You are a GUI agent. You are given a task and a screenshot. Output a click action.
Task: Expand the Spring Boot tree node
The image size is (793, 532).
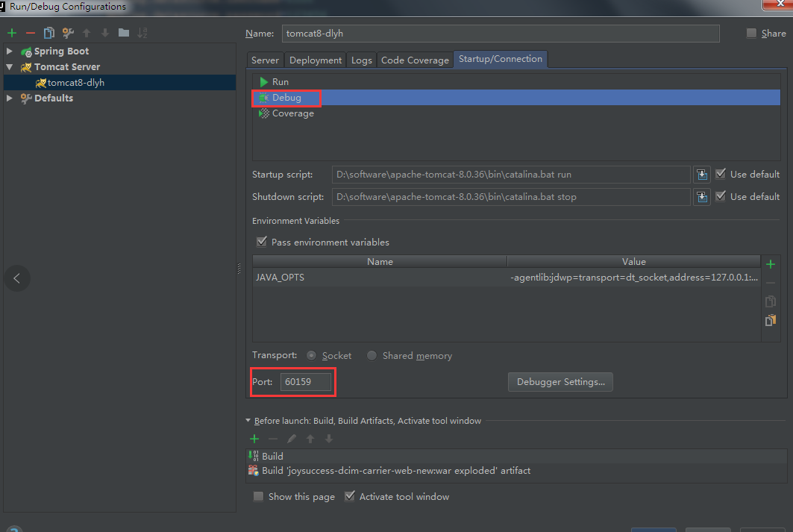[x=10, y=51]
